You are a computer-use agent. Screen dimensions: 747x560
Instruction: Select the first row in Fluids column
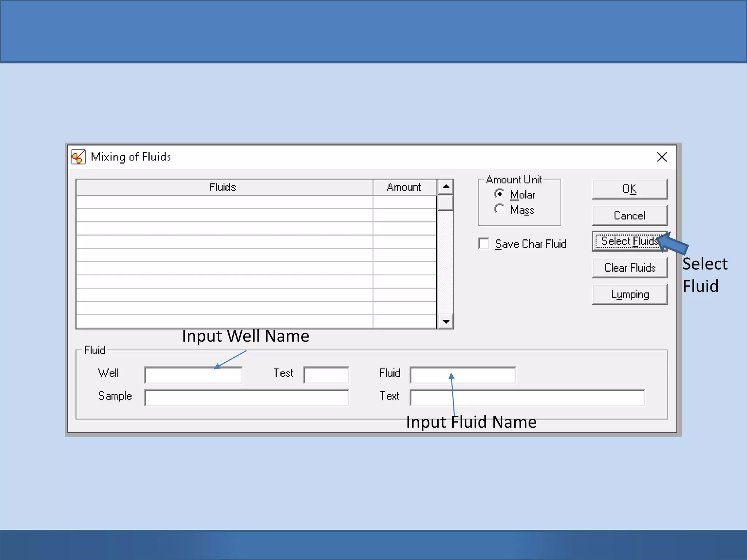(x=224, y=202)
